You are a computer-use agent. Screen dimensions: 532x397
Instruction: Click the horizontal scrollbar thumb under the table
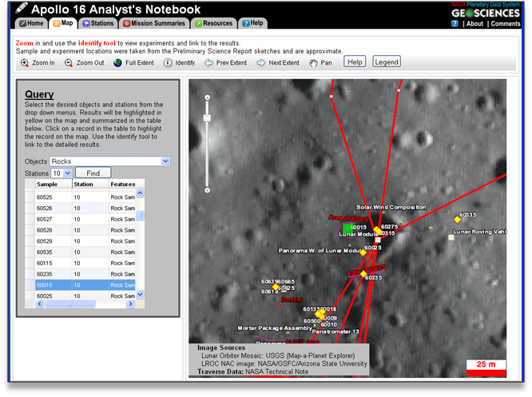[70, 304]
